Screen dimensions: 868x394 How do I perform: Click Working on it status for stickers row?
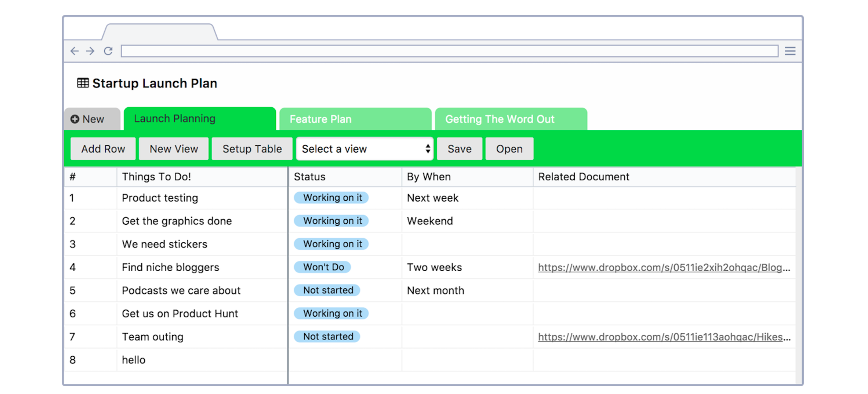tap(331, 244)
